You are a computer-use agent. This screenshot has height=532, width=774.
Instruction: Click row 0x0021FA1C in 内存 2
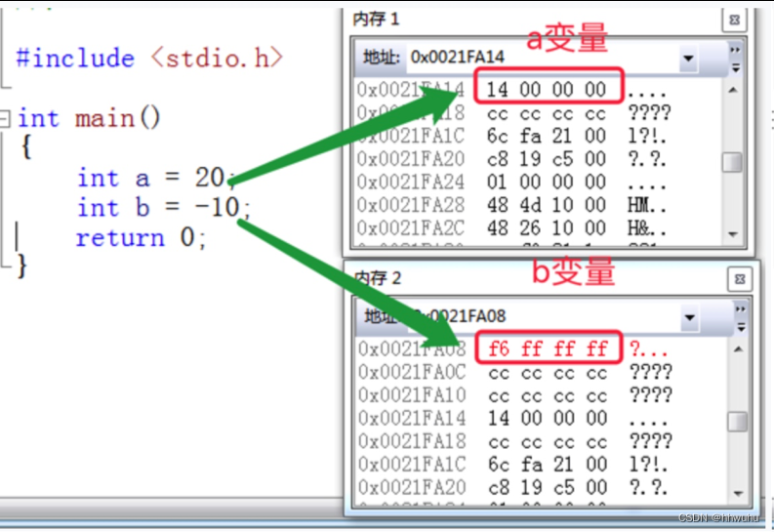513,465
